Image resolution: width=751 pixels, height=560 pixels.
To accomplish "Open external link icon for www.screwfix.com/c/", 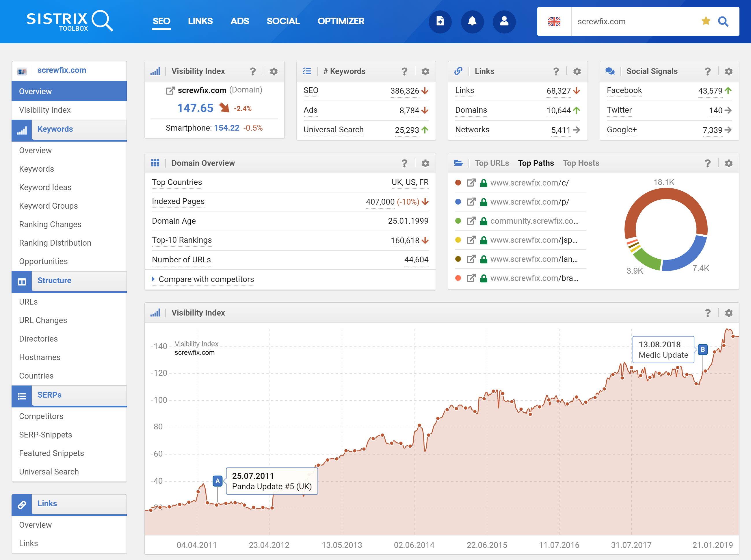I will coord(471,183).
